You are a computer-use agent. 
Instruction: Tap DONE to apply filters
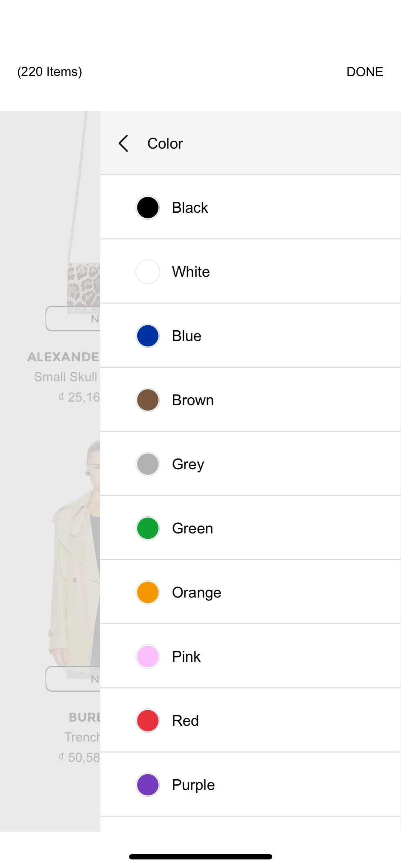(x=365, y=72)
